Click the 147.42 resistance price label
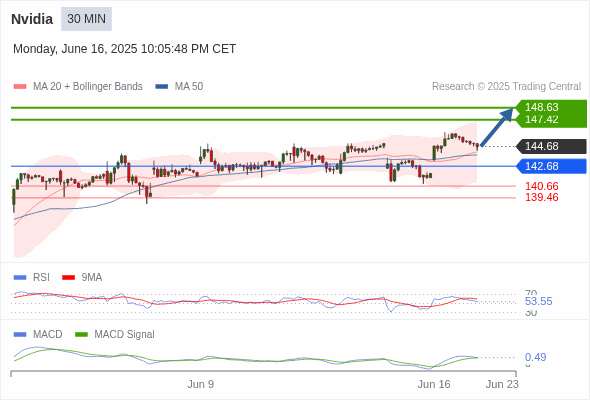This screenshot has width=590, height=400. 541,119
